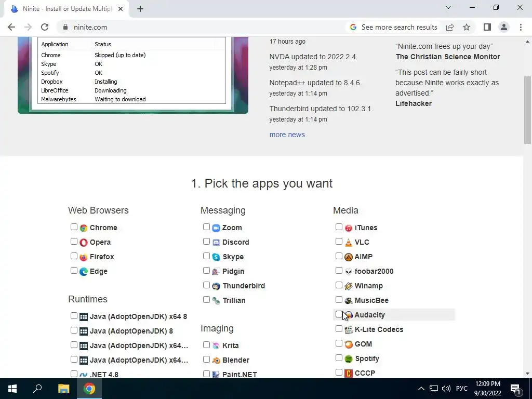Open the Chrome profile avatar
The width and height of the screenshot is (532, 399).
tap(504, 27)
